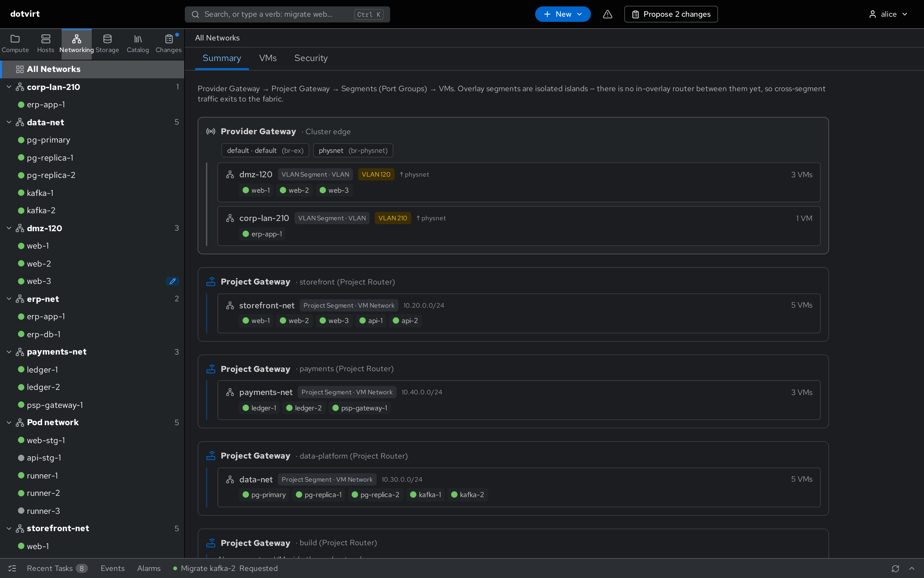Click the refresh icon in status bar
This screenshot has height=578, width=924.
point(895,568)
